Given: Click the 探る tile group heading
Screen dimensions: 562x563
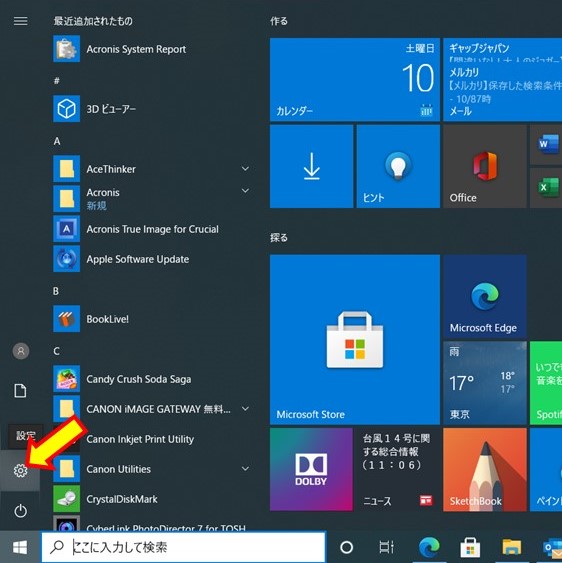Looking at the screenshot, I should (279, 238).
